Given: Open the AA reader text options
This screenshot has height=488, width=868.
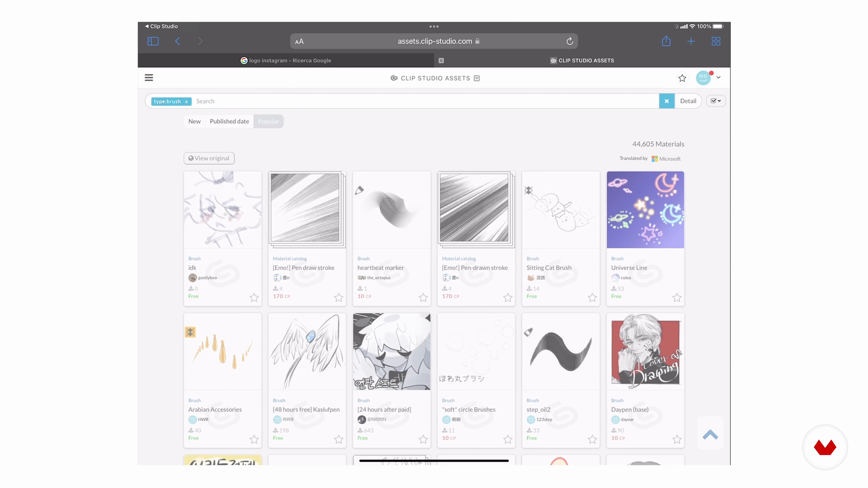Looking at the screenshot, I should [x=299, y=41].
